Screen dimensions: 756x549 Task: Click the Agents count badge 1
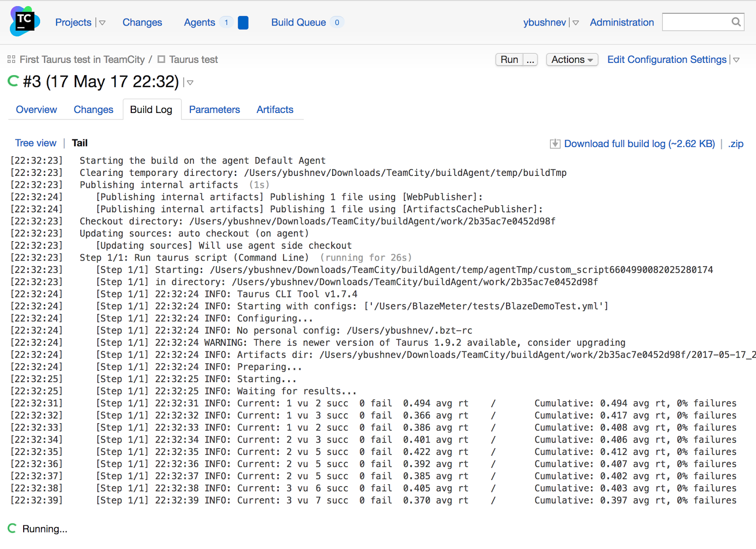tap(226, 22)
